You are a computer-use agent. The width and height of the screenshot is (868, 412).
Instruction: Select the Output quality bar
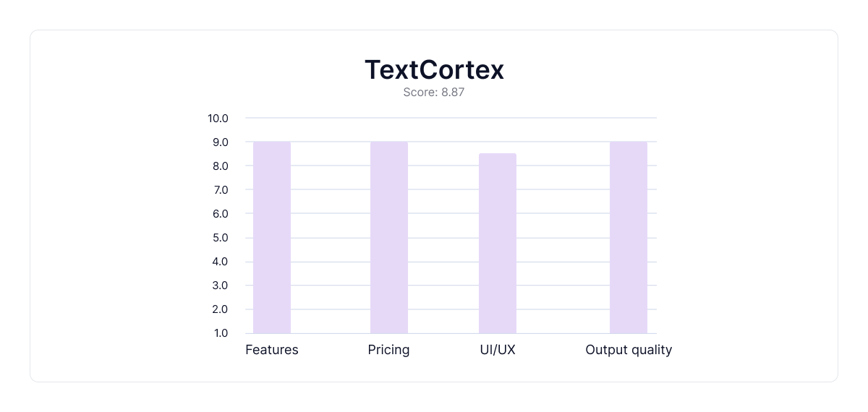[629, 237]
